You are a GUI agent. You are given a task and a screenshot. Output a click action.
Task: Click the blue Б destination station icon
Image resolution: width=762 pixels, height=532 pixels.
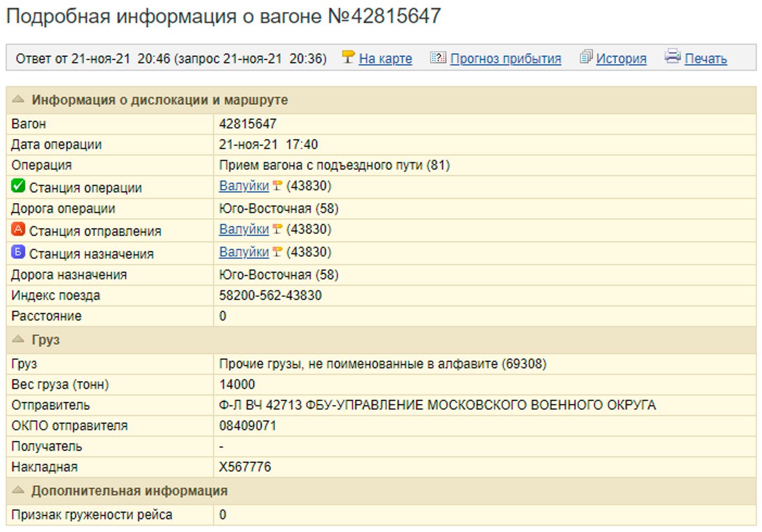(18, 252)
